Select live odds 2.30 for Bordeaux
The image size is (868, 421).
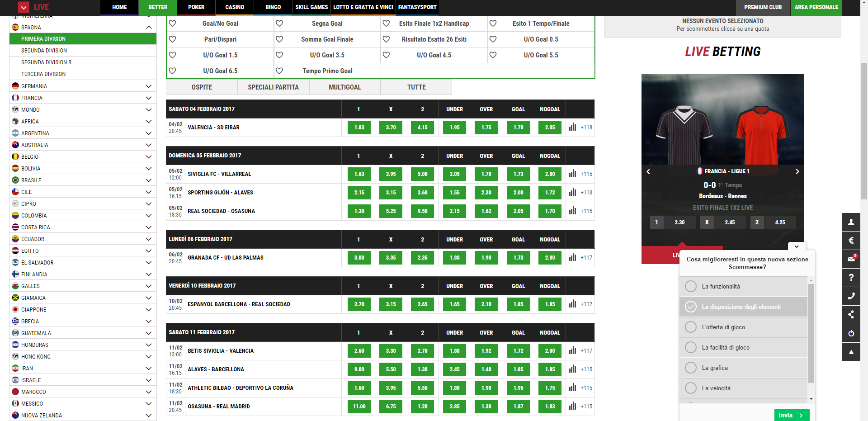[x=679, y=222]
